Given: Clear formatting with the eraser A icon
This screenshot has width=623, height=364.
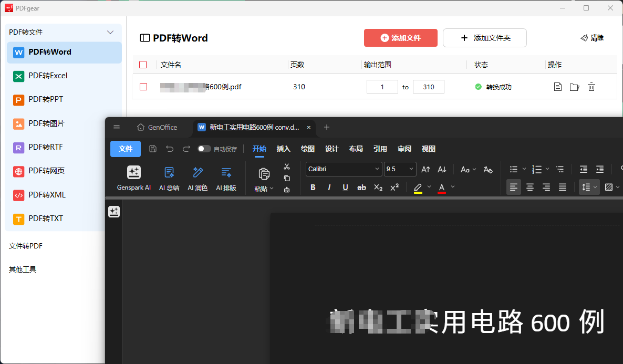Looking at the screenshot, I should coord(488,170).
